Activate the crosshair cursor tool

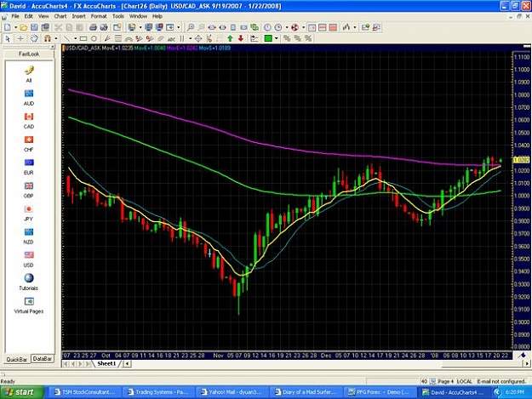tap(20, 38)
